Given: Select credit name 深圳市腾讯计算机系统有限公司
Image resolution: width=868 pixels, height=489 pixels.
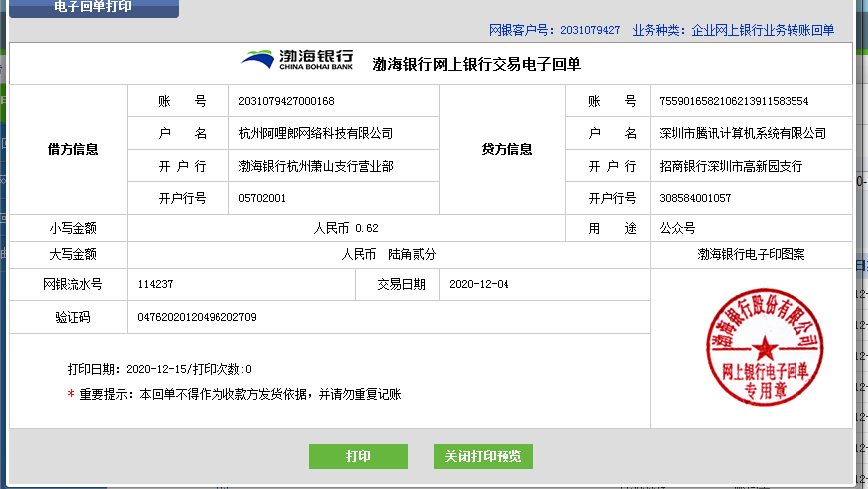Looking at the screenshot, I should pos(743,133).
